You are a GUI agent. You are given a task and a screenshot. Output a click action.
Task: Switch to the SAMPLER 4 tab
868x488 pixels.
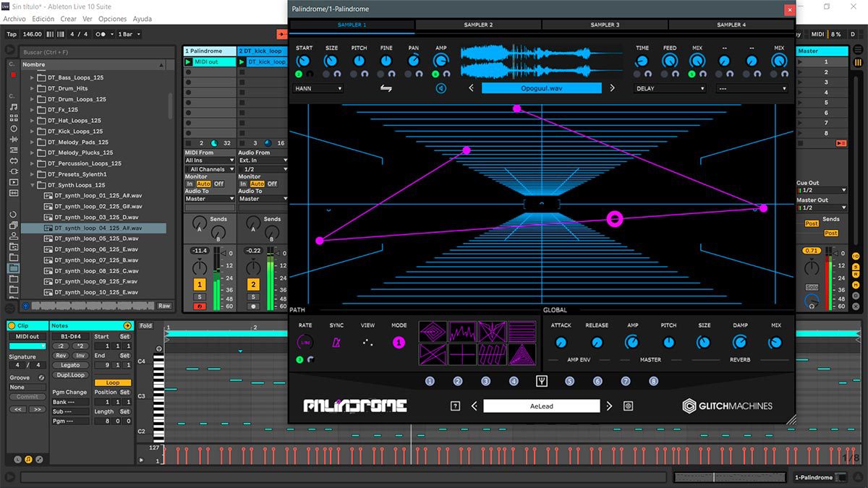(731, 25)
